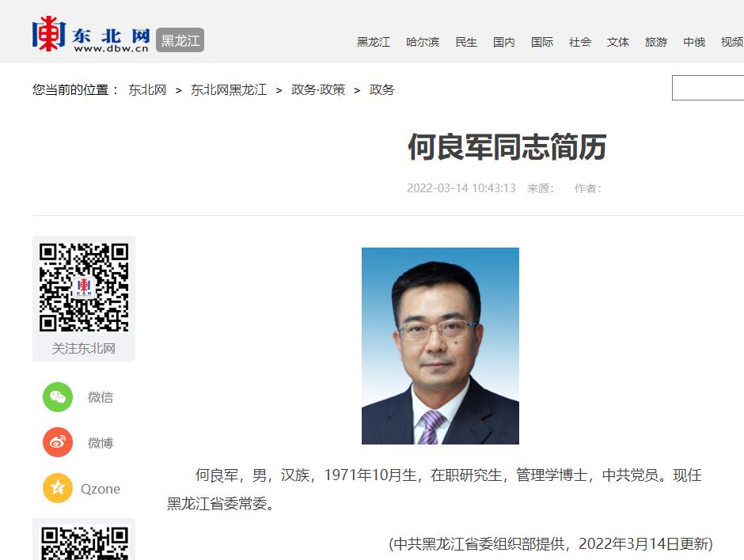Click the 微信 share label

101,397
